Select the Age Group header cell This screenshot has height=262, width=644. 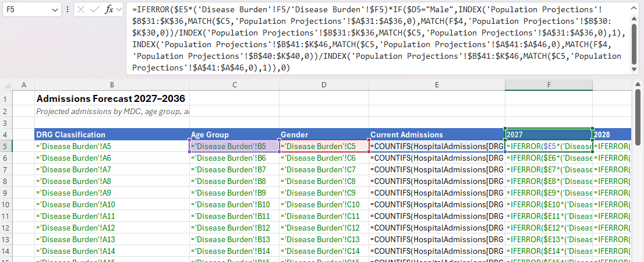234,134
